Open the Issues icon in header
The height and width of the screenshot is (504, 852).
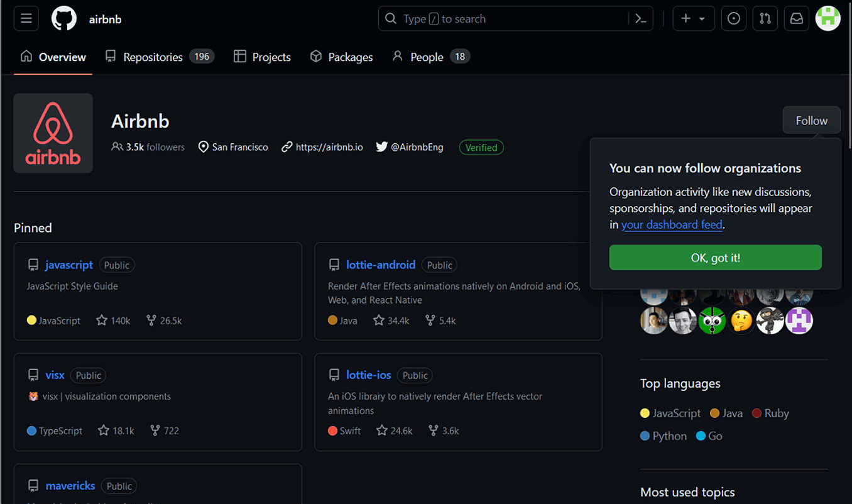coord(733,19)
